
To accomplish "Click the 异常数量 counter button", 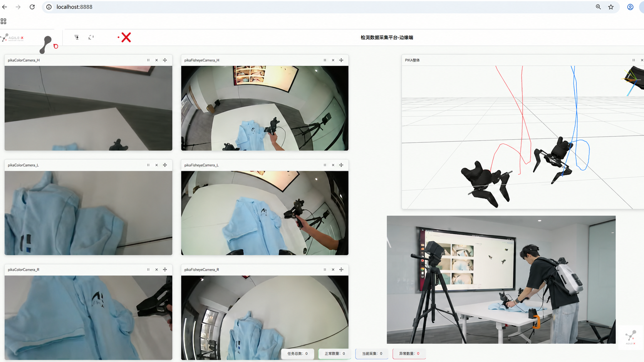I will point(409,354).
